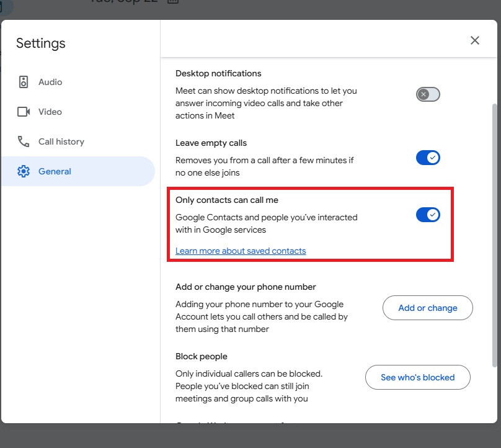The image size is (501, 448).
Task: Disable Only contacts can call me
Action: pos(428,215)
